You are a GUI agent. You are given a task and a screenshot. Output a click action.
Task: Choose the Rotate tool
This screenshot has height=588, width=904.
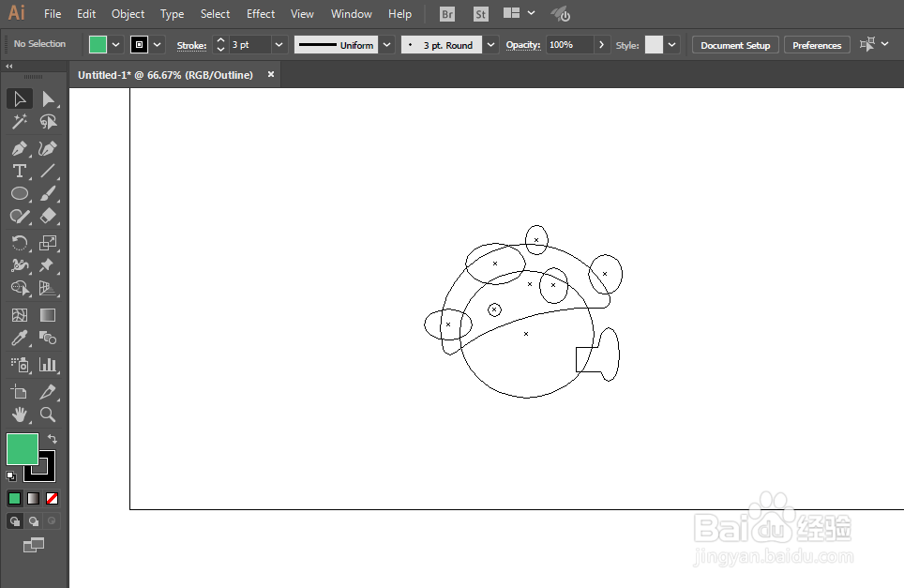pyautogui.click(x=19, y=243)
